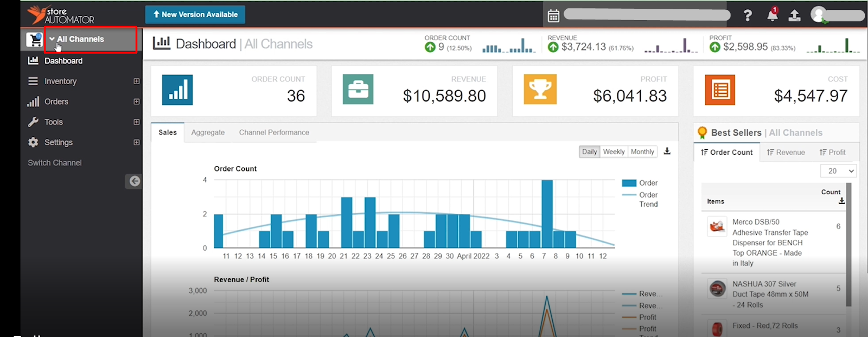Screen dimensions: 868x337
Task: Select the Channel Performance tab
Action: (x=274, y=132)
